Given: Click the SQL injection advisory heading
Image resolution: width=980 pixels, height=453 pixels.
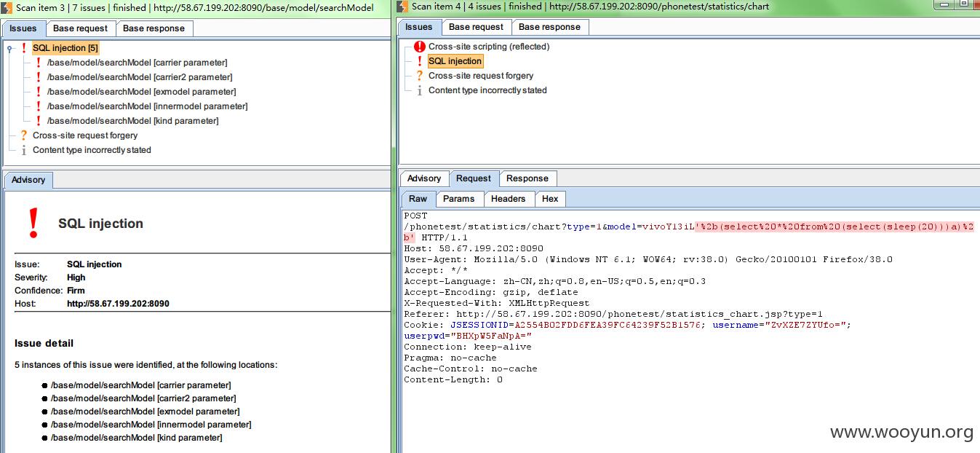Looking at the screenshot, I should 100,224.
